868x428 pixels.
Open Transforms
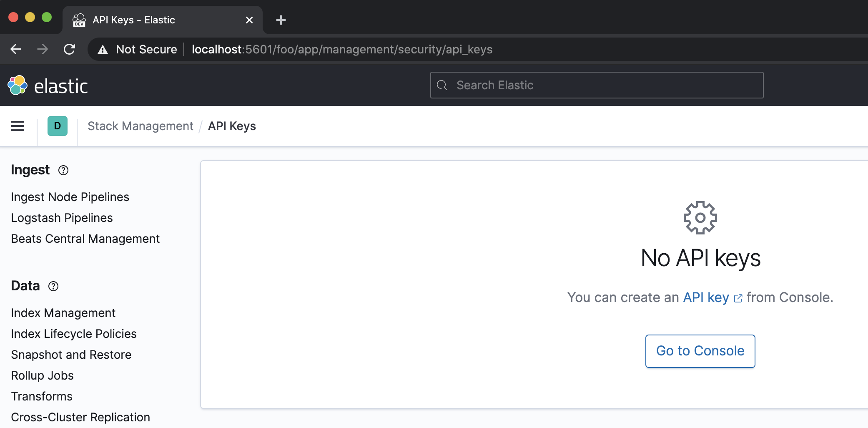(x=42, y=396)
